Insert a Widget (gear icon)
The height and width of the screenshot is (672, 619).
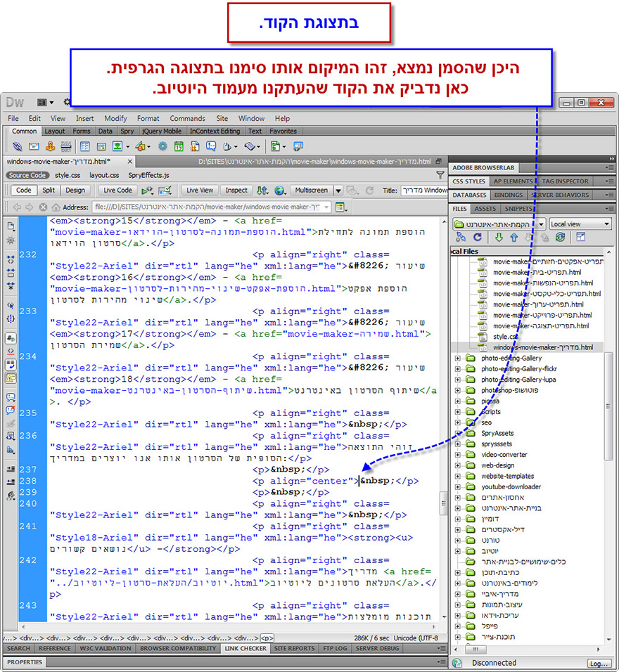(x=162, y=147)
